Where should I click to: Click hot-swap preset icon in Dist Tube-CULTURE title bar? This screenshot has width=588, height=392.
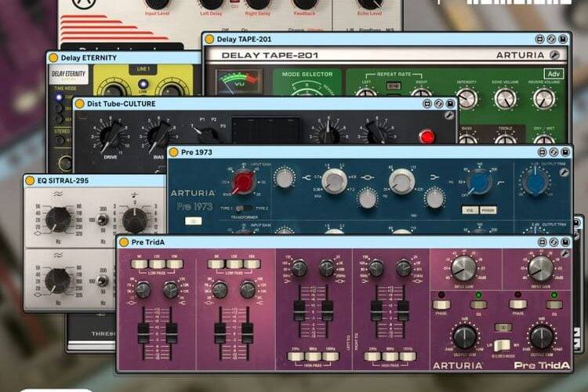439,103
